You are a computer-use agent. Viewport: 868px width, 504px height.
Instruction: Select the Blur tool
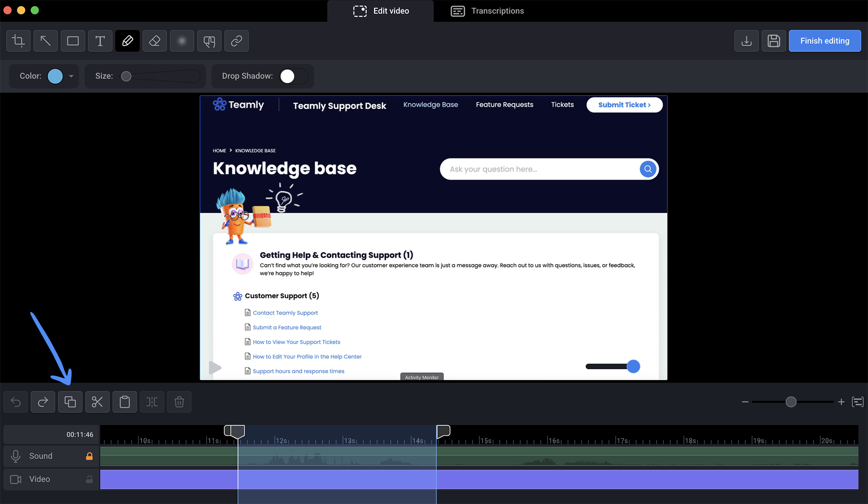click(x=182, y=41)
